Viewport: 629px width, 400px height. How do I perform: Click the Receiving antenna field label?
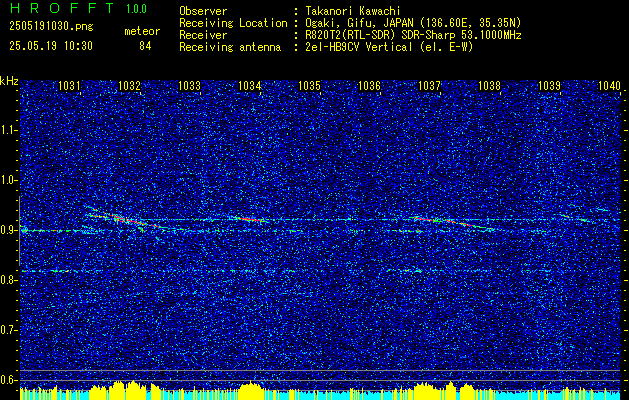tap(230, 47)
